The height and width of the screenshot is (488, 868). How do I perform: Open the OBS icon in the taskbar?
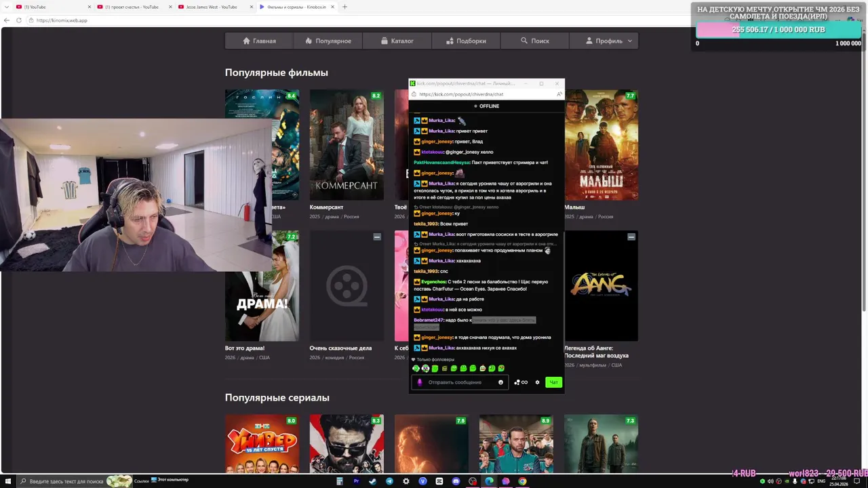coord(473,481)
